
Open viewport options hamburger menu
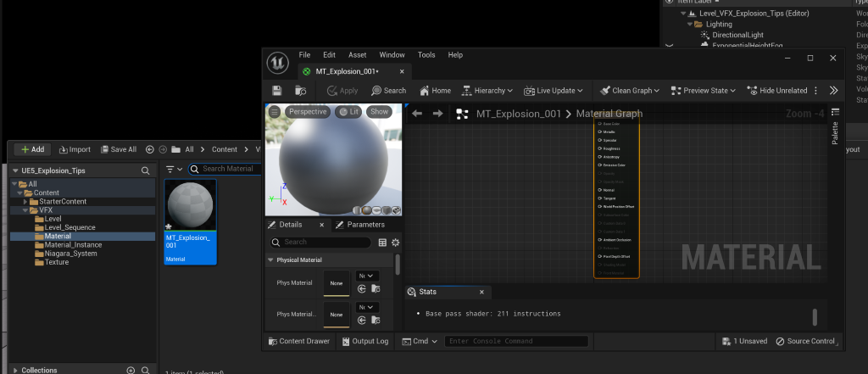click(x=274, y=111)
